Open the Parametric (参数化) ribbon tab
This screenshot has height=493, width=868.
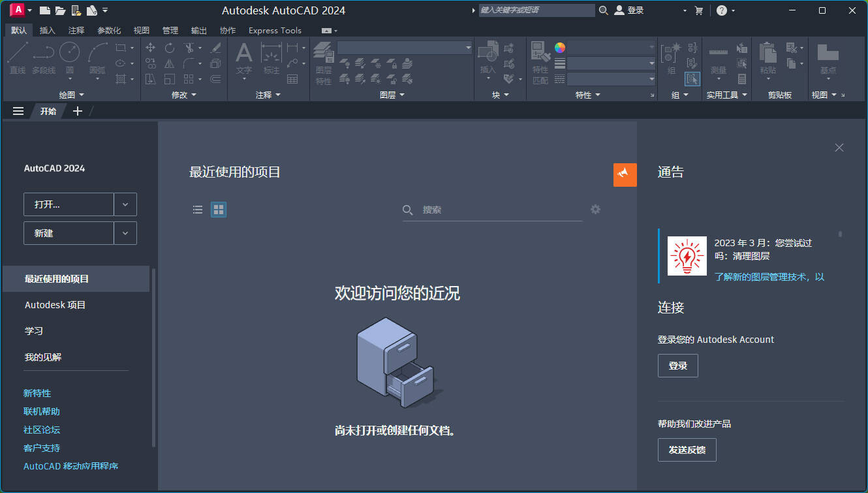pyautogui.click(x=109, y=31)
